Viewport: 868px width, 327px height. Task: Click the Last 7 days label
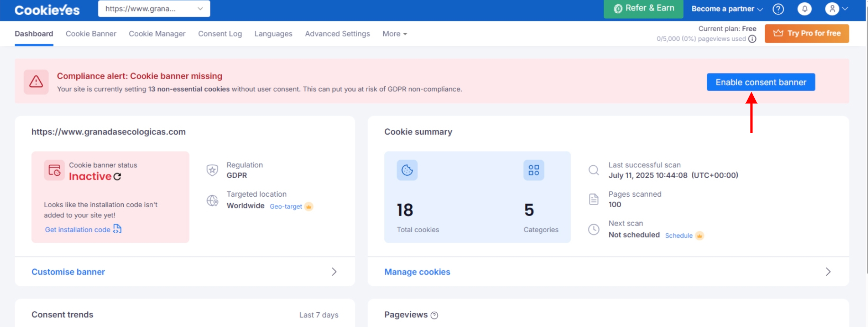pos(319,315)
